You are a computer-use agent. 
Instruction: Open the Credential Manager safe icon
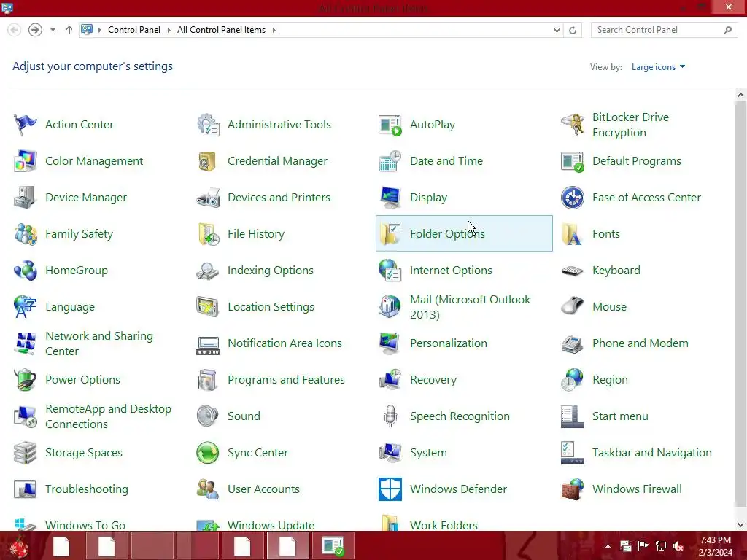click(x=208, y=161)
